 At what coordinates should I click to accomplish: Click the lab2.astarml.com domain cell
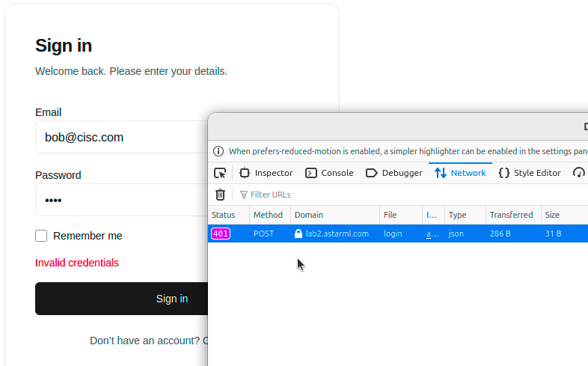pyautogui.click(x=335, y=234)
